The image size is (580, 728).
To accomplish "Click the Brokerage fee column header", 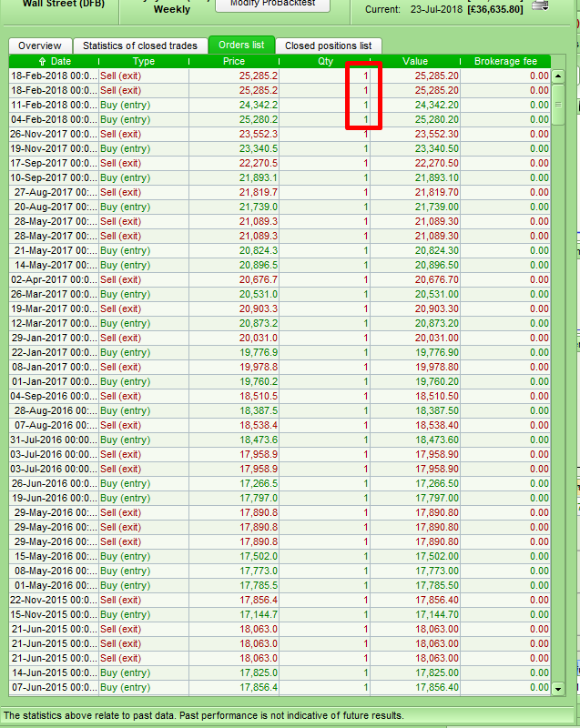I will pyautogui.click(x=505, y=61).
